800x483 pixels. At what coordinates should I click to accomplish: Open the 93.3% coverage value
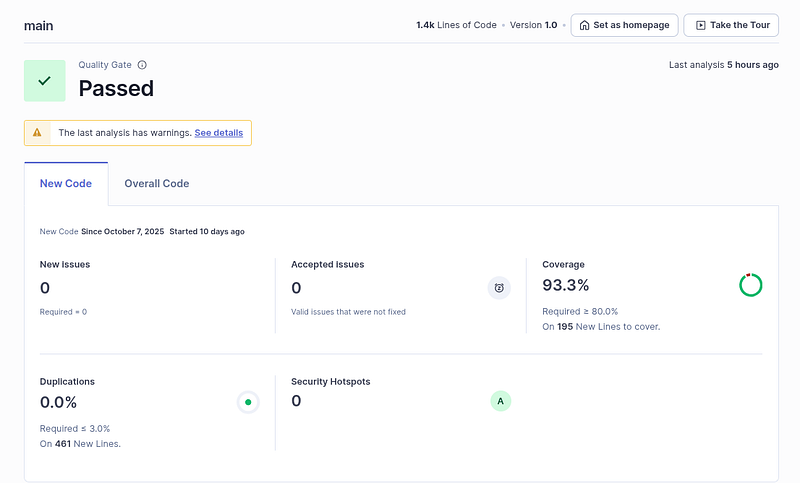(565, 285)
